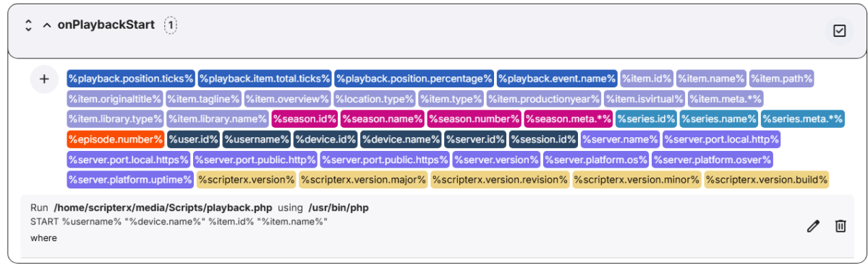
Task: Pick the %series.name% tag
Action: point(719,118)
